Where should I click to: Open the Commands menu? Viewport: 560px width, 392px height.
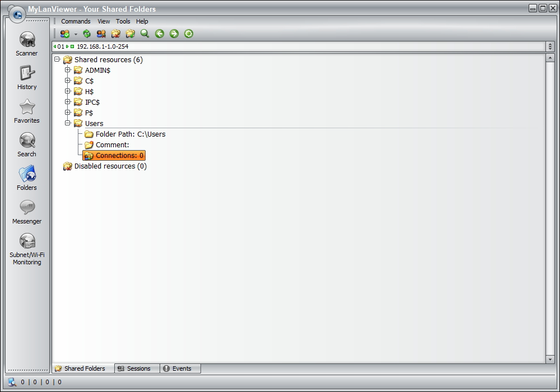tap(76, 21)
